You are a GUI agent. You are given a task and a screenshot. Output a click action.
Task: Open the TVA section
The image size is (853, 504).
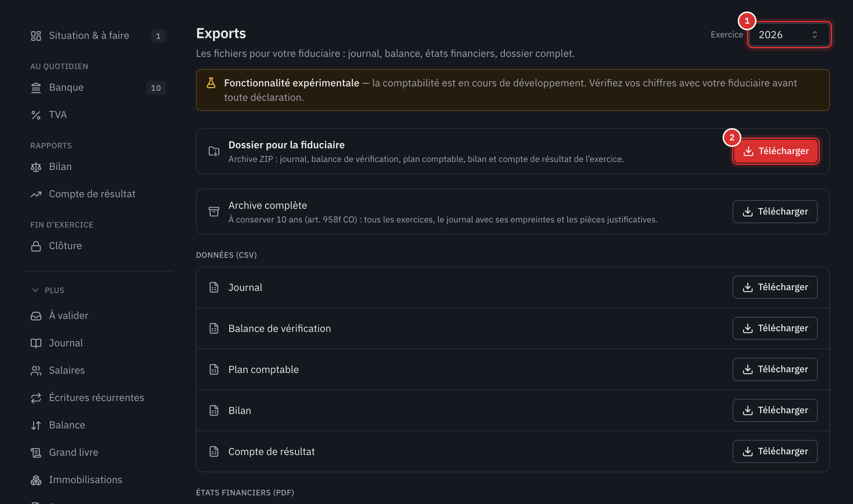click(x=98, y=115)
